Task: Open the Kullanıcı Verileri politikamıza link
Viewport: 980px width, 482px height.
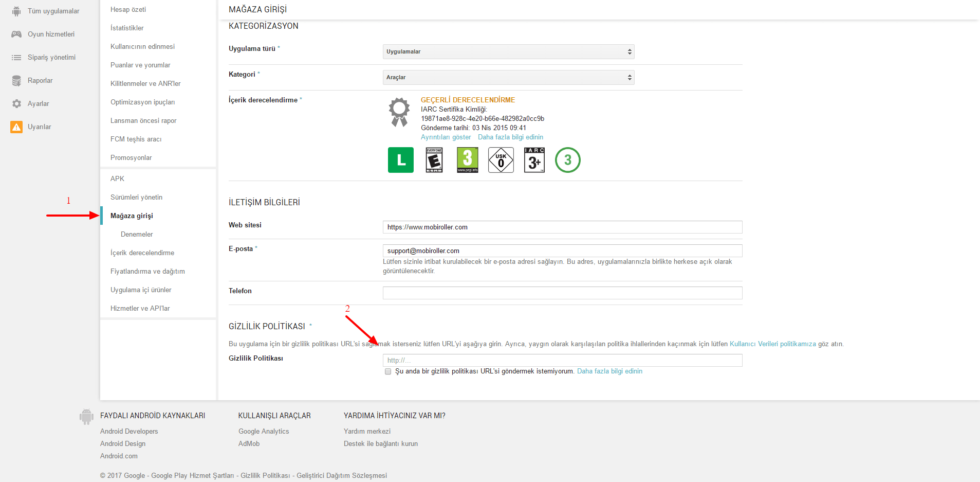Action: click(772, 344)
